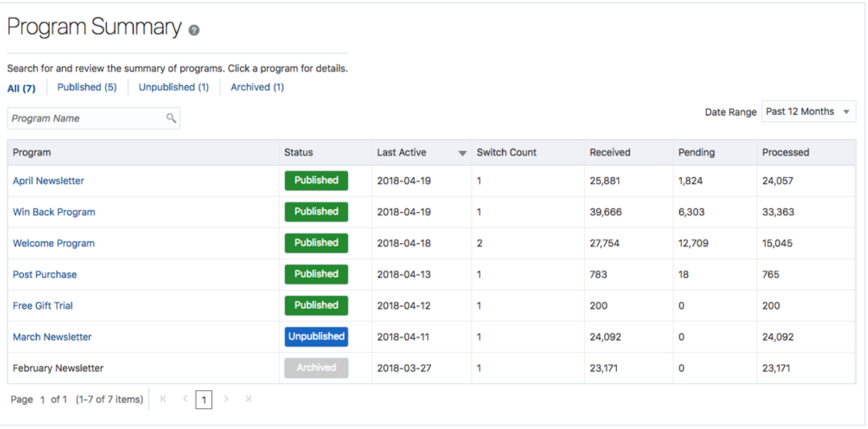Go to the first page arrow
The width and height of the screenshot is (868, 429).
coord(163,399)
